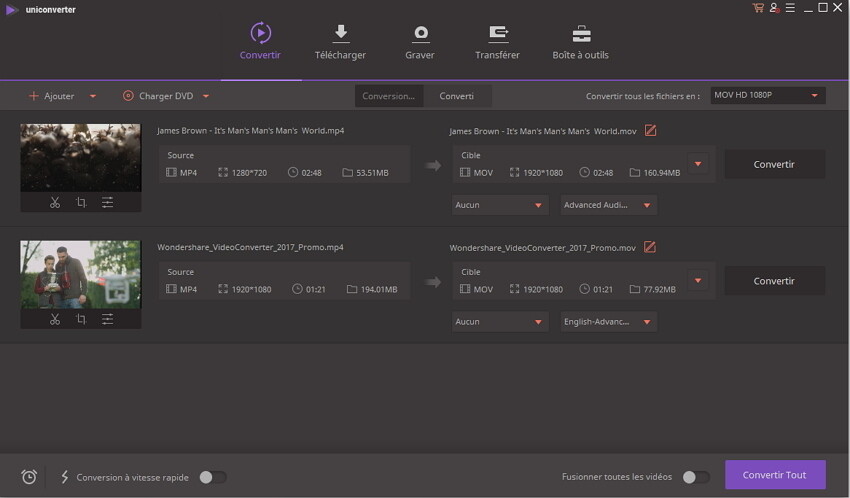Expand the Charger DVD dropdown arrow
This screenshot has width=850, height=498.
pos(206,96)
